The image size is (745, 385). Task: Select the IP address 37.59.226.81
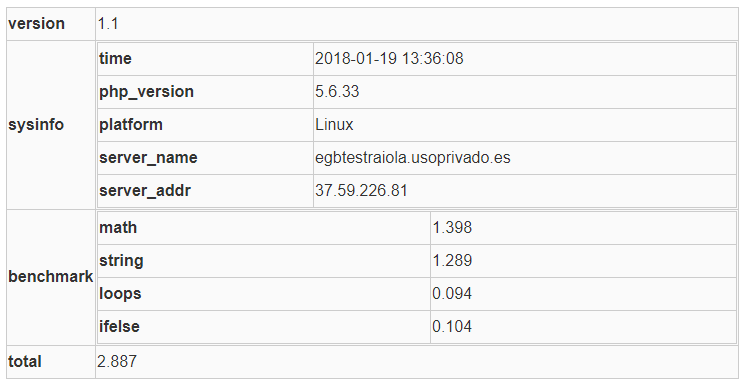[x=361, y=191]
